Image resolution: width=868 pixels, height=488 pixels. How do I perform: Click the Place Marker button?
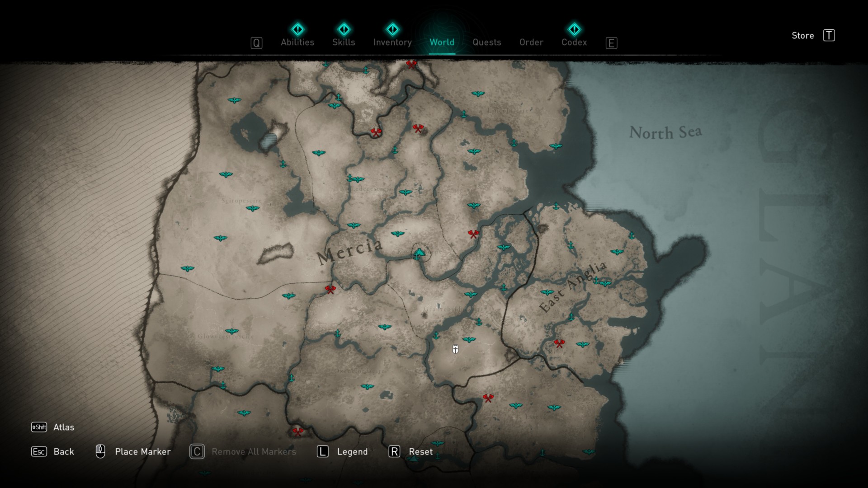click(132, 452)
